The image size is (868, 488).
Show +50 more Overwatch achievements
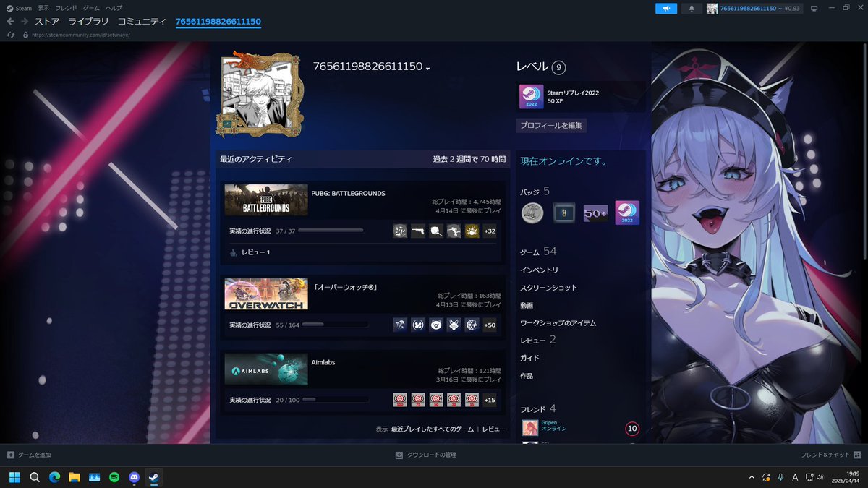point(490,325)
